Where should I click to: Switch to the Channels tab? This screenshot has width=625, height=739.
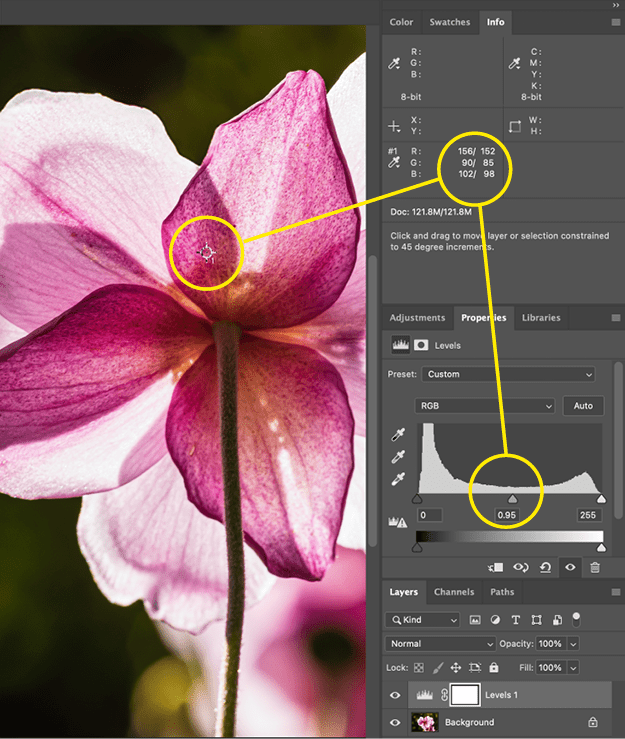pyautogui.click(x=453, y=592)
